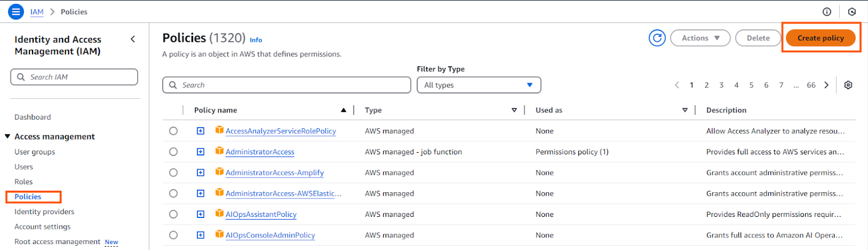
Task: Select AdministratorAccess-AWSElastic radio button
Action: coord(173,193)
